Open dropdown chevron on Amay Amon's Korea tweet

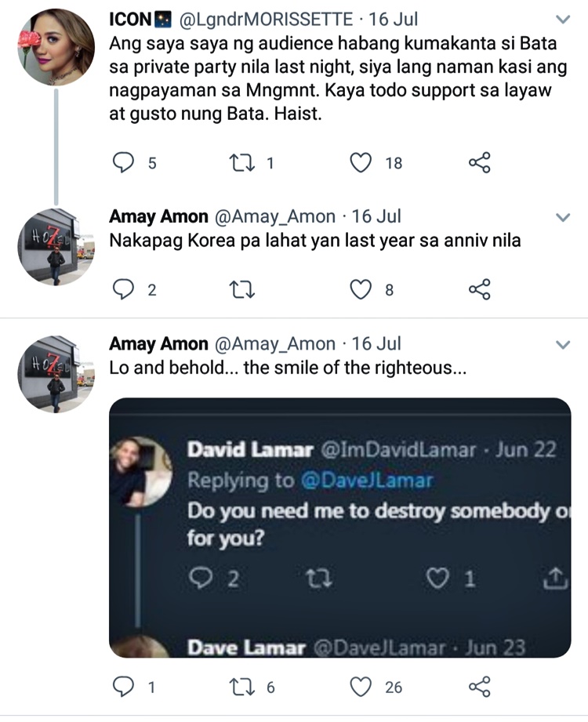tap(563, 217)
